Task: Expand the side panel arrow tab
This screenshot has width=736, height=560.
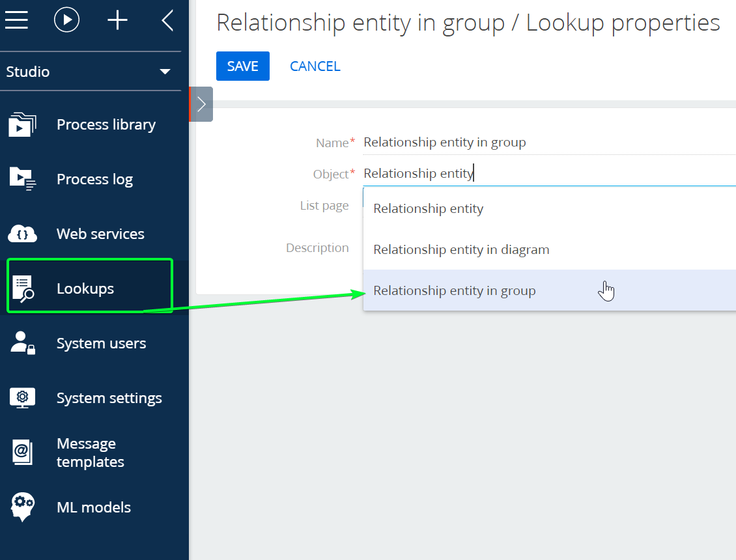Action: 201,104
